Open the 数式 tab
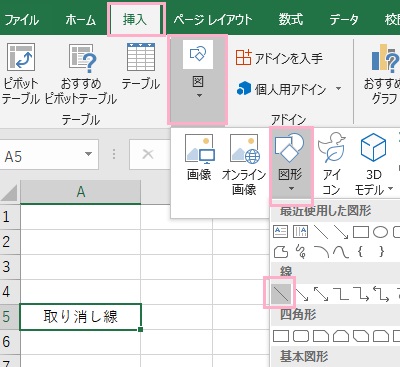This screenshot has width=400, height=367. (x=291, y=19)
